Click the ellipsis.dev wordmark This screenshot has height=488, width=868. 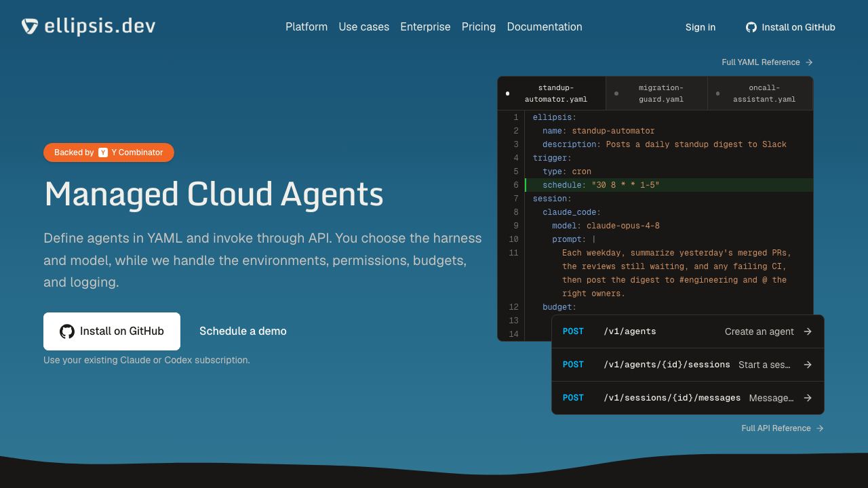click(x=100, y=26)
